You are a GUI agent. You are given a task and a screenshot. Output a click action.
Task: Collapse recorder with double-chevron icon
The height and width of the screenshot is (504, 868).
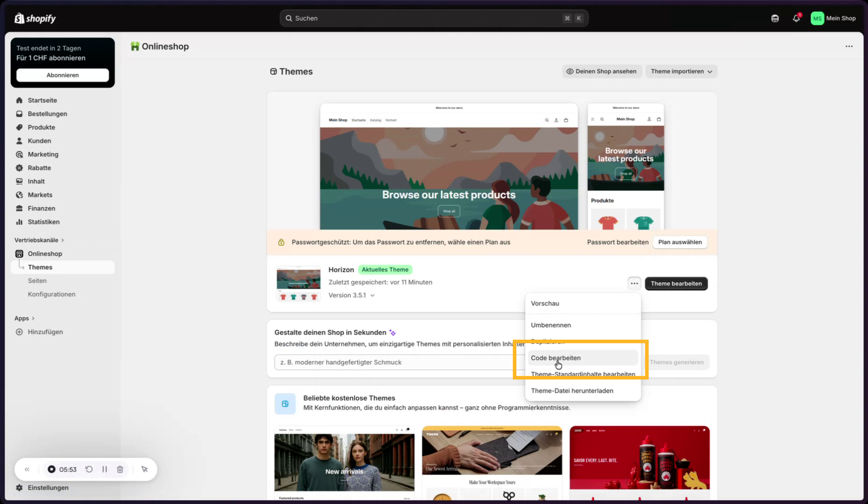[x=27, y=469]
